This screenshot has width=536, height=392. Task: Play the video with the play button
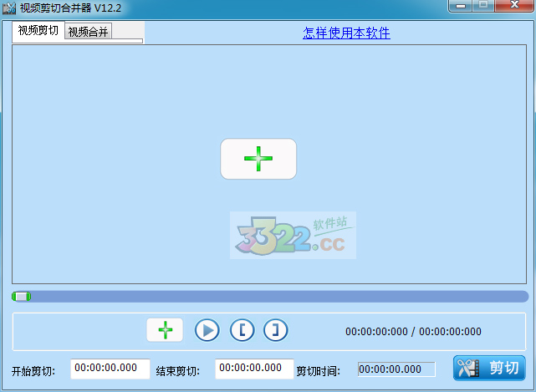pyautogui.click(x=207, y=330)
